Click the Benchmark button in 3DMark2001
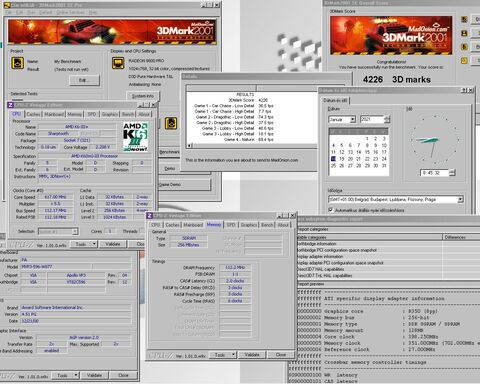Screen dimensions: 480x384 click(169, 152)
